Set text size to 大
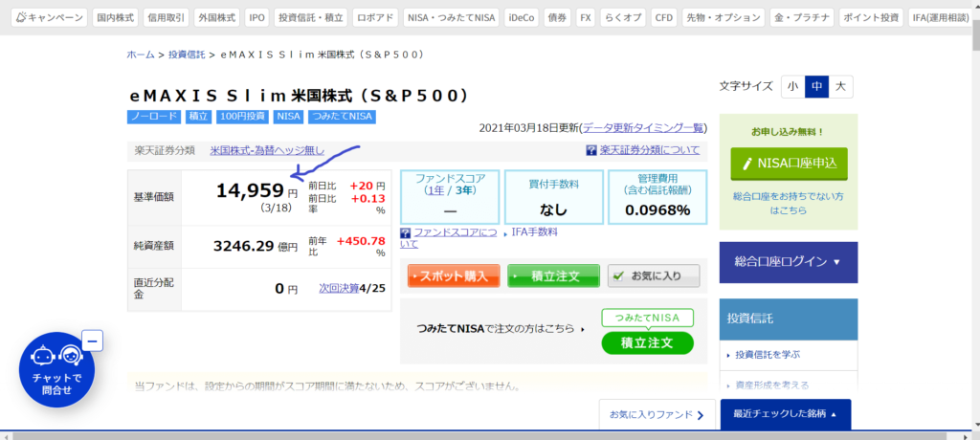The height and width of the screenshot is (440, 980). tap(840, 87)
